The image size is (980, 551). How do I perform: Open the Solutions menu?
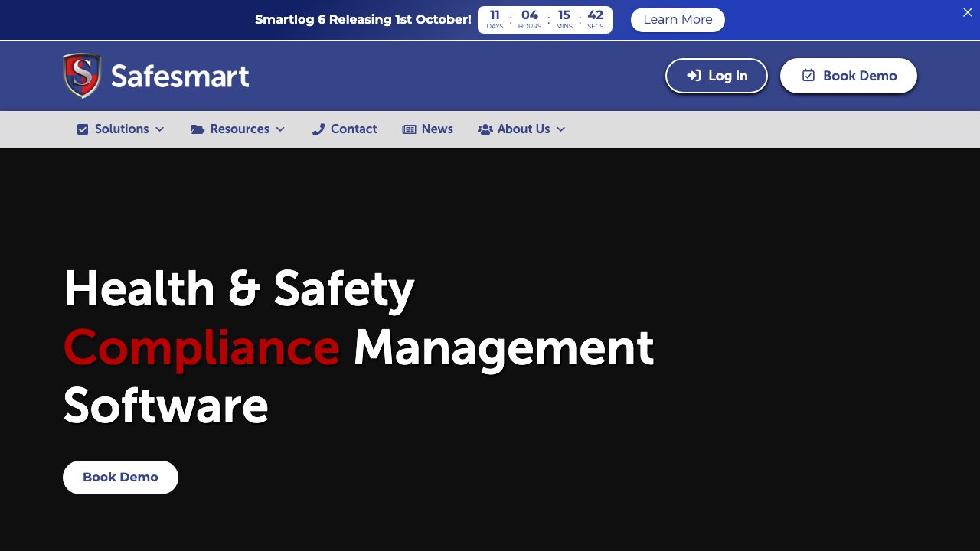(121, 129)
